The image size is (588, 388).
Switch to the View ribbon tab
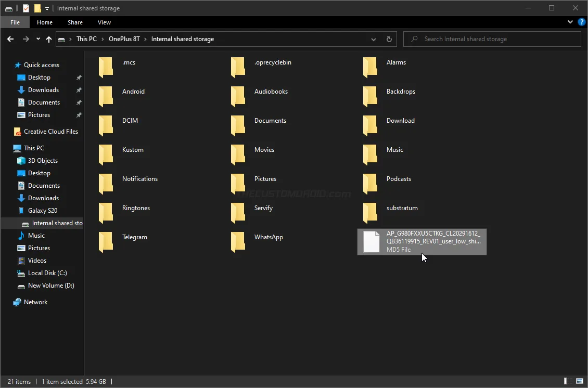pos(104,22)
